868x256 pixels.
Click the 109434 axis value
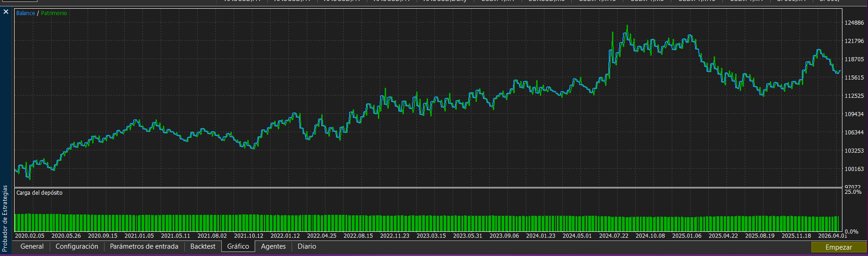pos(854,114)
